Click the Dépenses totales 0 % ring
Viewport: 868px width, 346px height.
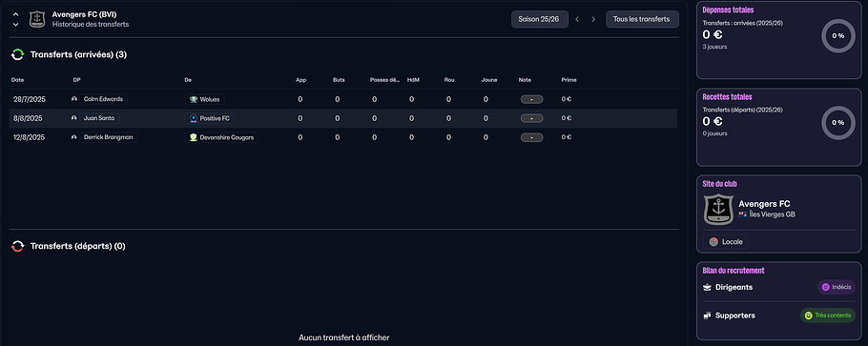838,36
